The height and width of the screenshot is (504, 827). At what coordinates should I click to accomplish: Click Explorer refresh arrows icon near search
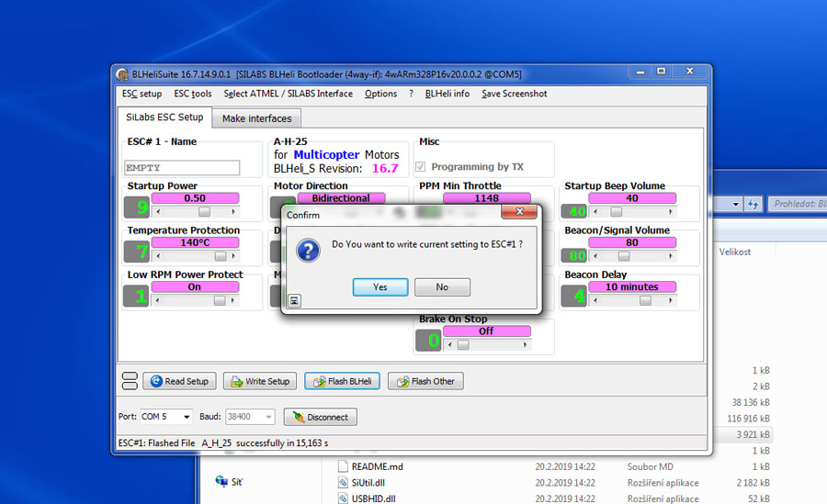(753, 204)
